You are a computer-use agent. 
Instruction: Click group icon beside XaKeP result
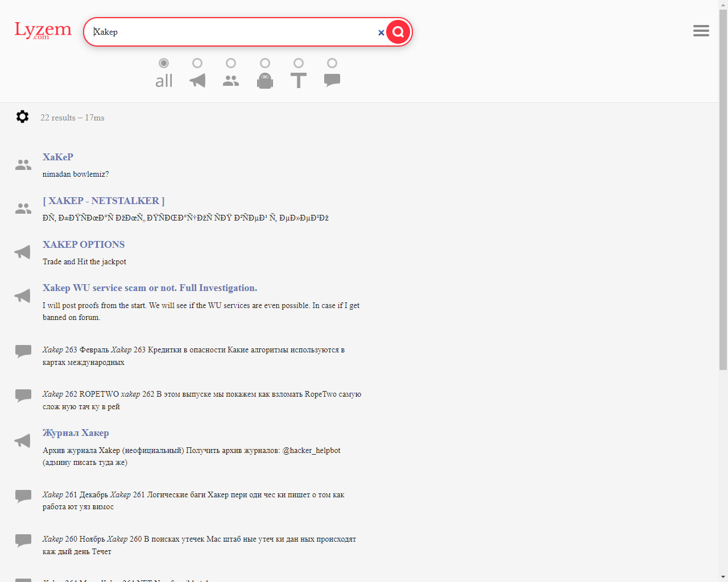click(x=23, y=165)
